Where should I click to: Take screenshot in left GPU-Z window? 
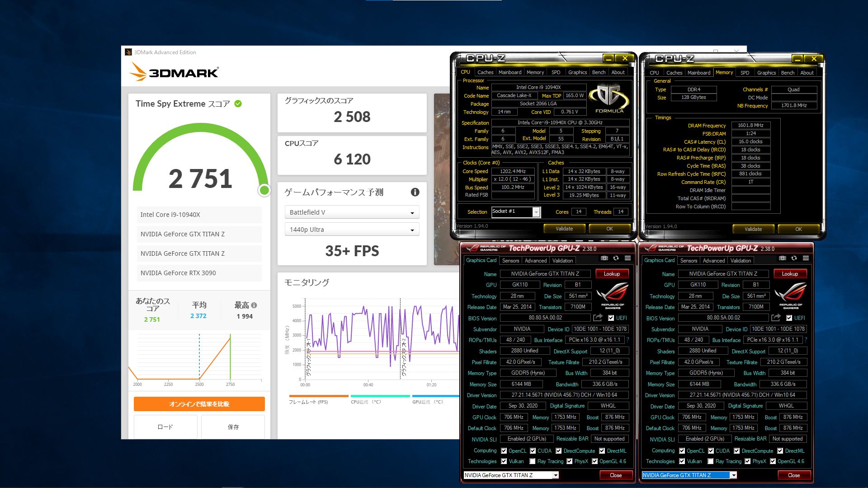(604, 258)
